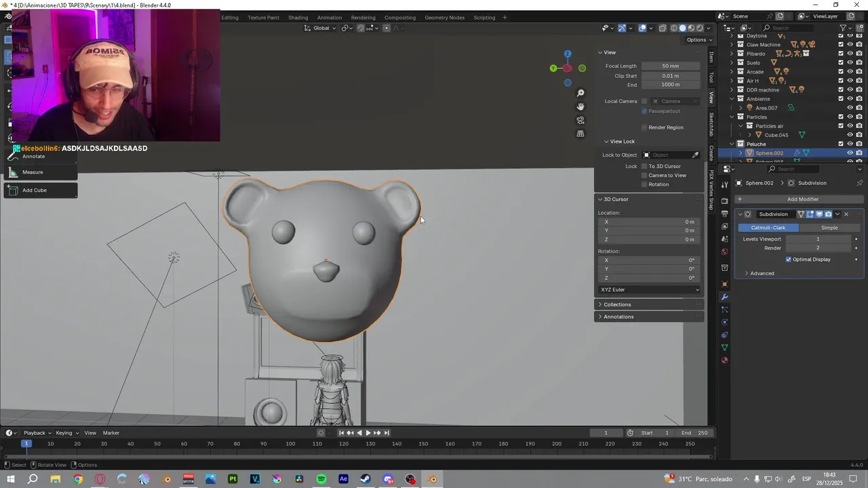Image resolution: width=868 pixels, height=488 pixels.
Task: Uncheck the Daytona collection exclude checkbox
Action: pyautogui.click(x=841, y=36)
